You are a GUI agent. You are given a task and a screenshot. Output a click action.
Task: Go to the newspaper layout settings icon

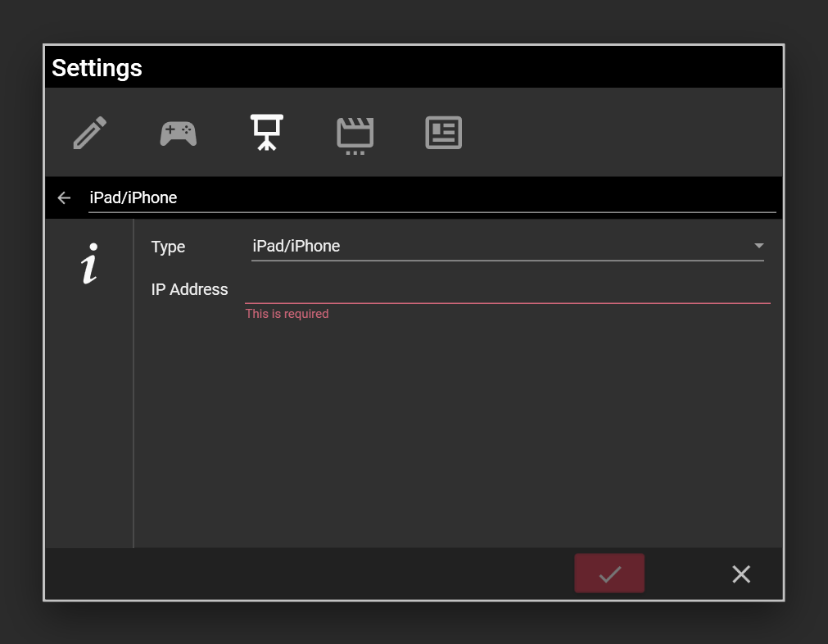(x=444, y=133)
